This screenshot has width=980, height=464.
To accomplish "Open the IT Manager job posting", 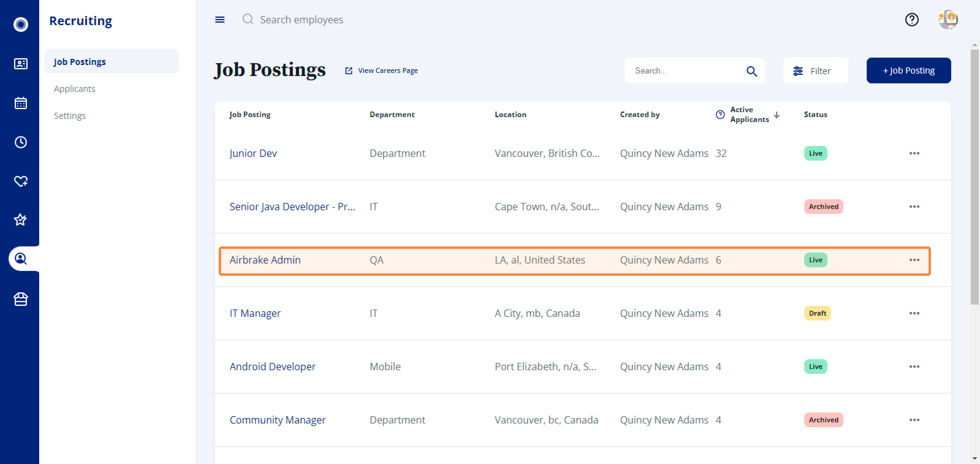I will [255, 313].
